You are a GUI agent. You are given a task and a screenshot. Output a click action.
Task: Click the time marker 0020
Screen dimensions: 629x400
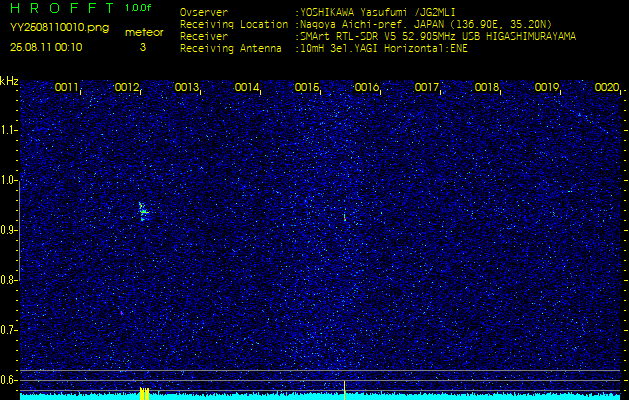607,87
